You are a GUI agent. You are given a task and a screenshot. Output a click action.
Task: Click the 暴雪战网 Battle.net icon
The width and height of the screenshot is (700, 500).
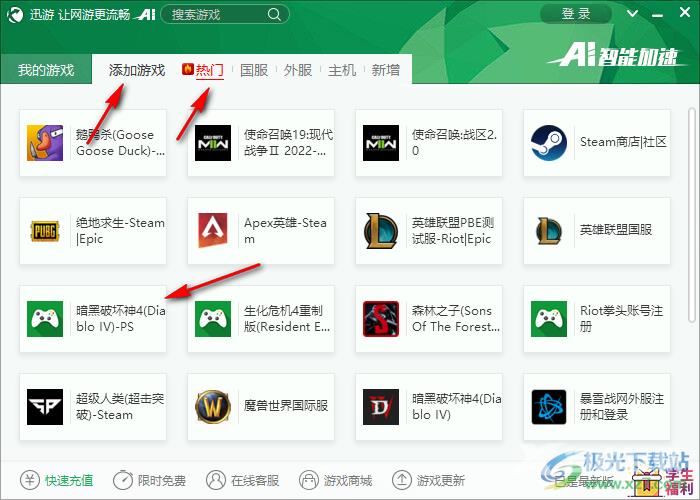(x=549, y=407)
